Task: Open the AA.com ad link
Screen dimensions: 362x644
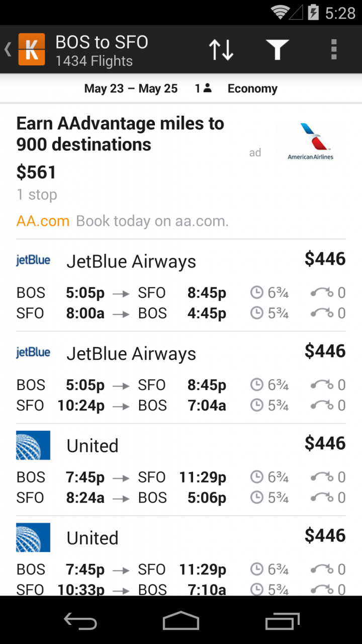Action: click(x=43, y=221)
